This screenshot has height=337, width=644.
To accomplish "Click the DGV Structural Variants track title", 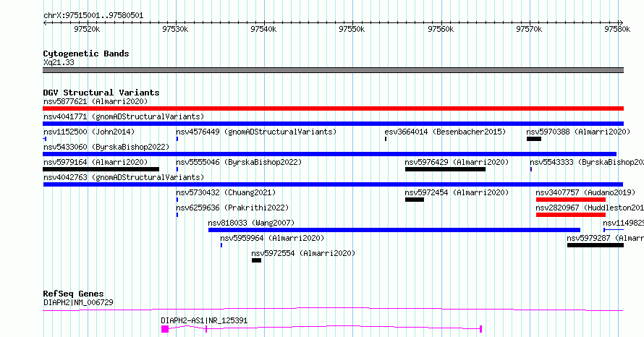I will (101, 93).
